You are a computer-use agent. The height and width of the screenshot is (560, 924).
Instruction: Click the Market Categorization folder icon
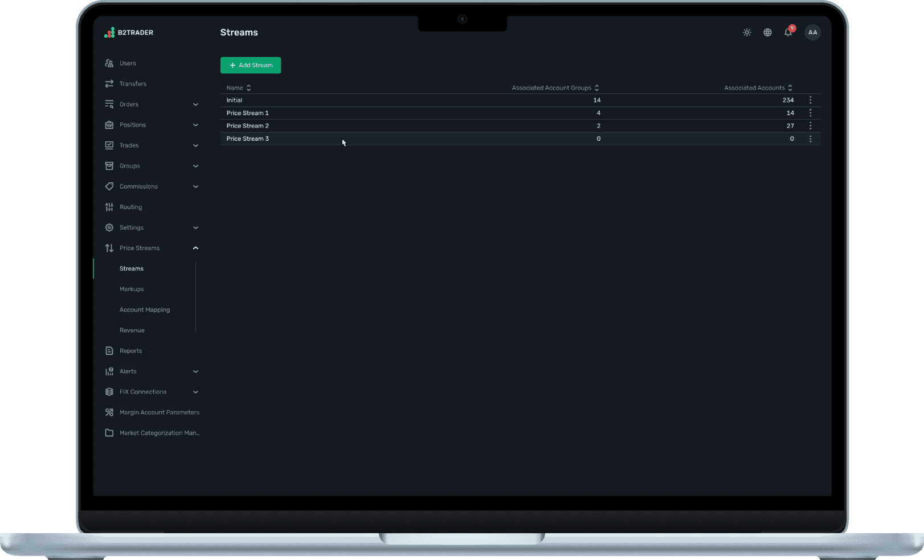pos(109,433)
